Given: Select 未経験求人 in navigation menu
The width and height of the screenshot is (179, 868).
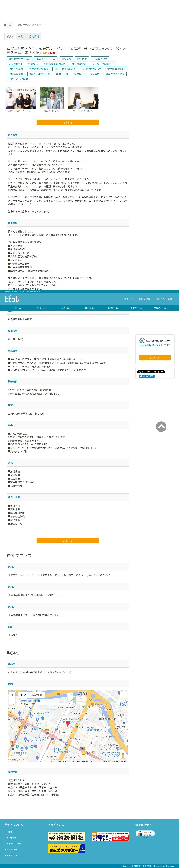Looking at the screenshot, I should point(113,308).
